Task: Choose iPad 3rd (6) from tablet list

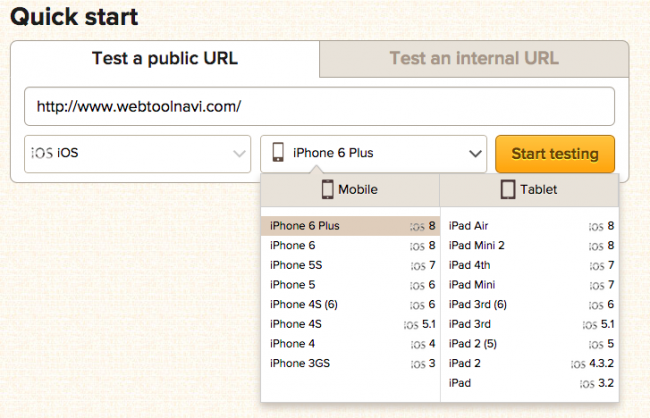Action: coord(530,304)
